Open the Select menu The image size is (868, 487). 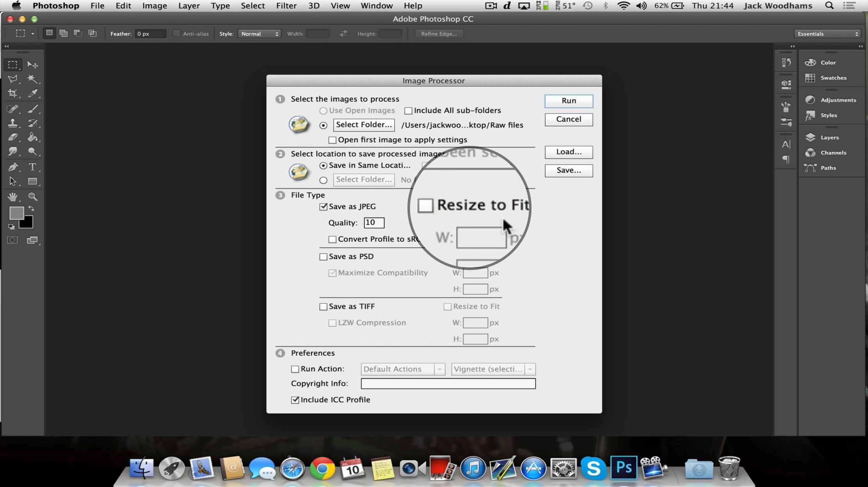coord(252,5)
